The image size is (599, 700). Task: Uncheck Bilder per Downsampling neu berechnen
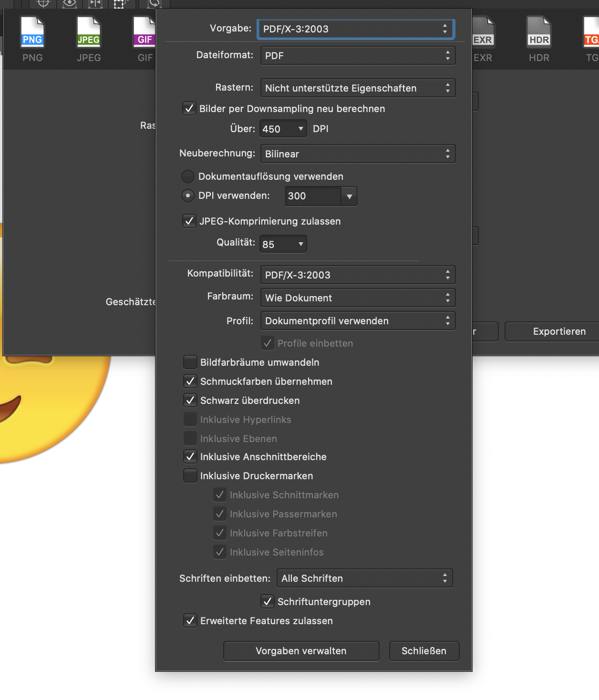click(x=189, y=109)
